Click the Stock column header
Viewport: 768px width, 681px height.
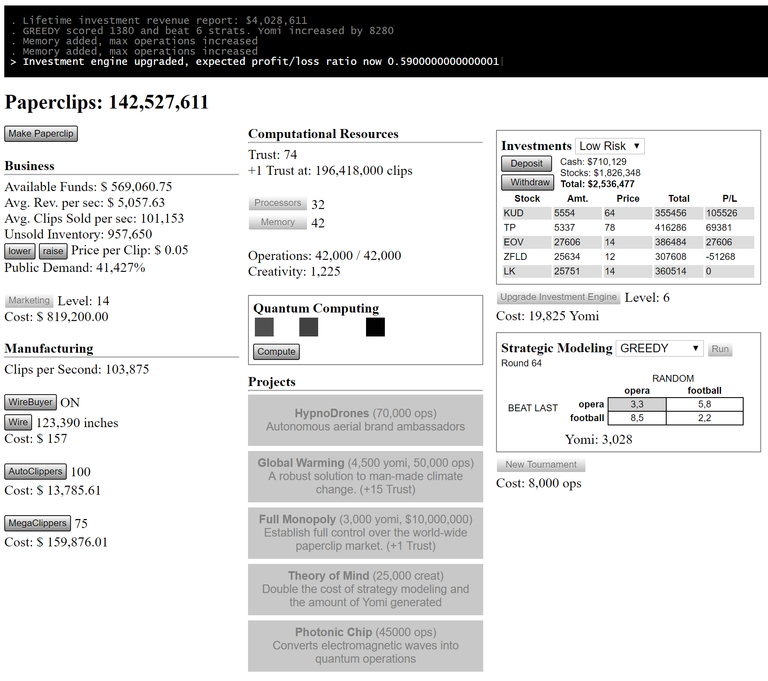(527, 198)
